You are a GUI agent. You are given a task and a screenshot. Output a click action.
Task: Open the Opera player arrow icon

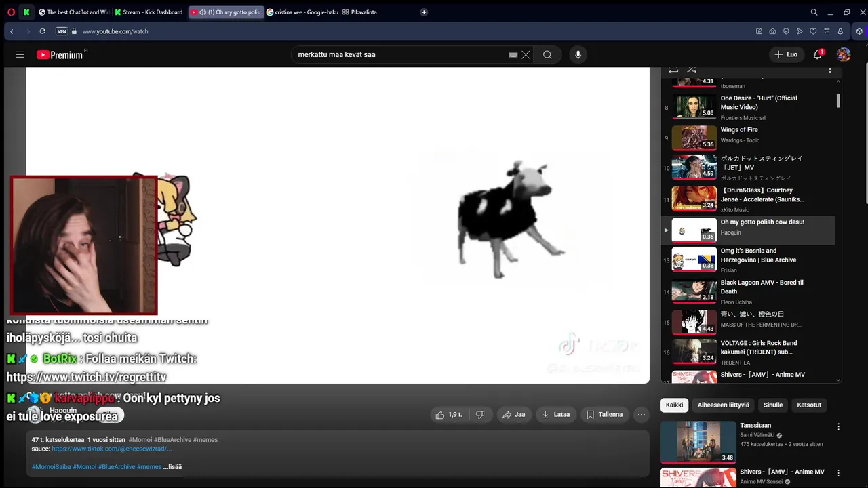tap(800, 31)
